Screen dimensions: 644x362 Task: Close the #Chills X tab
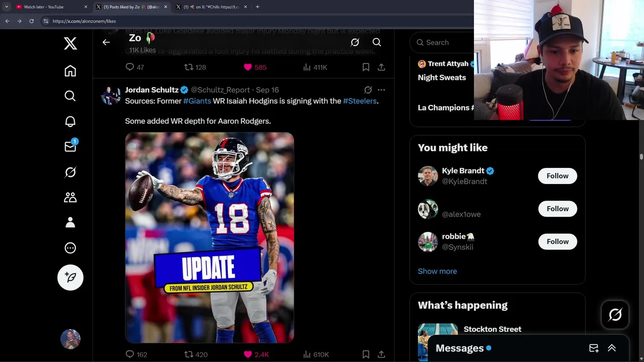[x=245, y=7]
